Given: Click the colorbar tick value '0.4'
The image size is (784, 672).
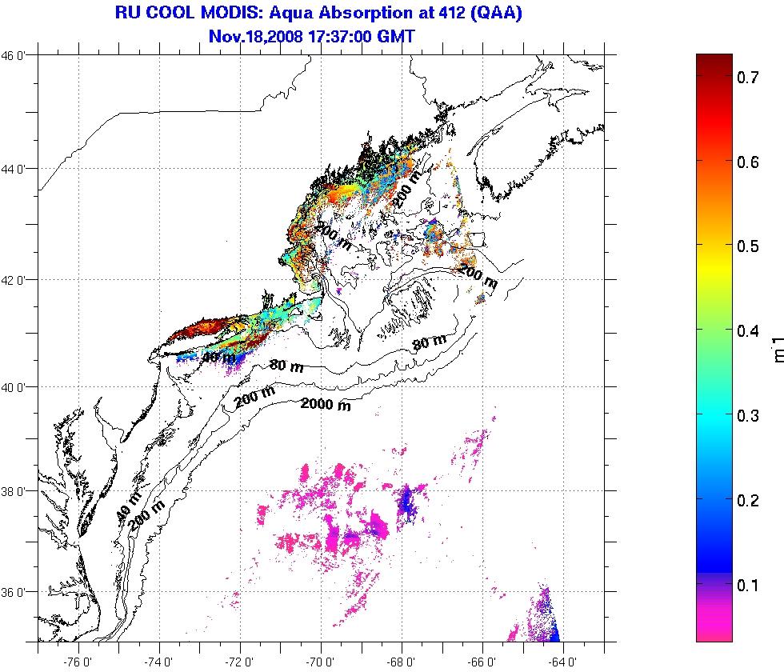Looking at the screenshot, I should click(748, 331).
